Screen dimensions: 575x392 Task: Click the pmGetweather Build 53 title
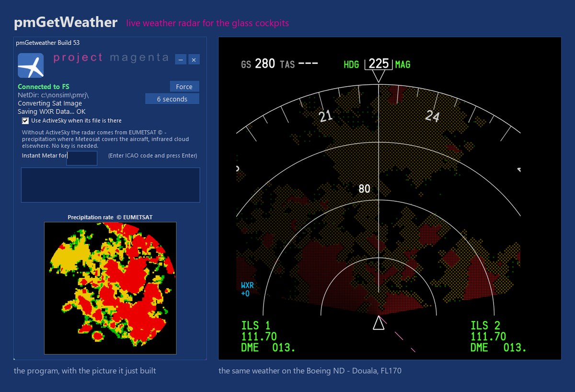click(x=47, y=42)
